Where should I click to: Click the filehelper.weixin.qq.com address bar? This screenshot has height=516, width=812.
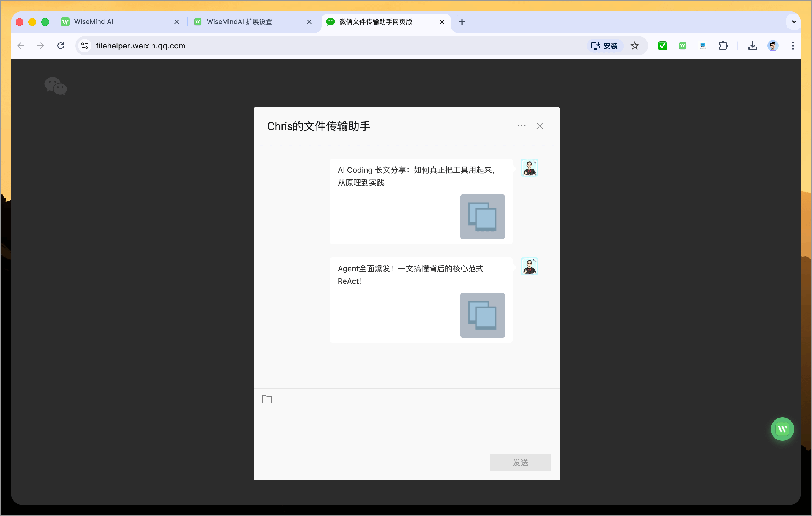(141, 46)
